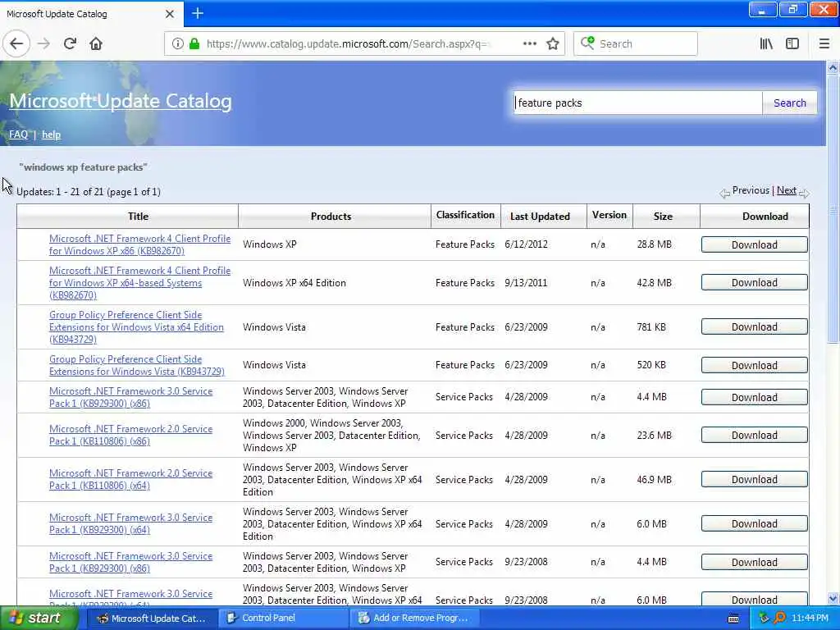Click the browser search box
840x630 pixels.
coord(636,44)
